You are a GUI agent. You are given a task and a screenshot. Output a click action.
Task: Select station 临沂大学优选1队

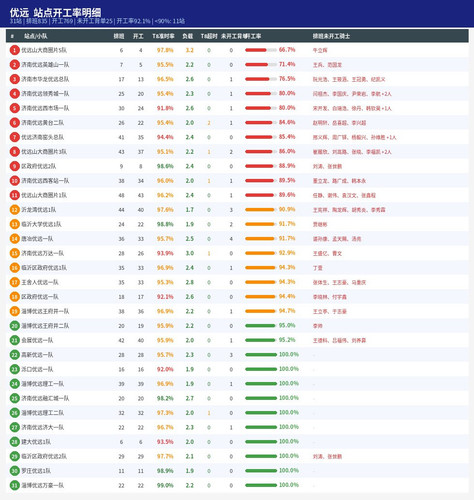(41, 224)
